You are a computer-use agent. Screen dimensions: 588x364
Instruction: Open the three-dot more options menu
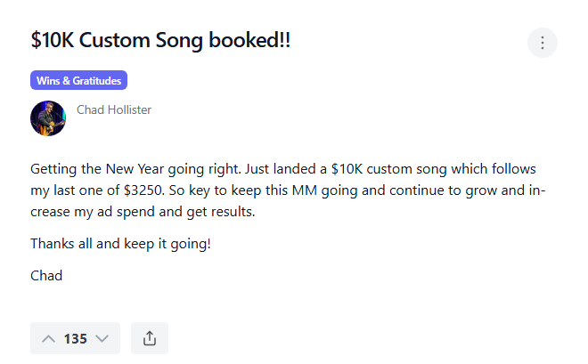pyautogui.click(x=543, y=43)
